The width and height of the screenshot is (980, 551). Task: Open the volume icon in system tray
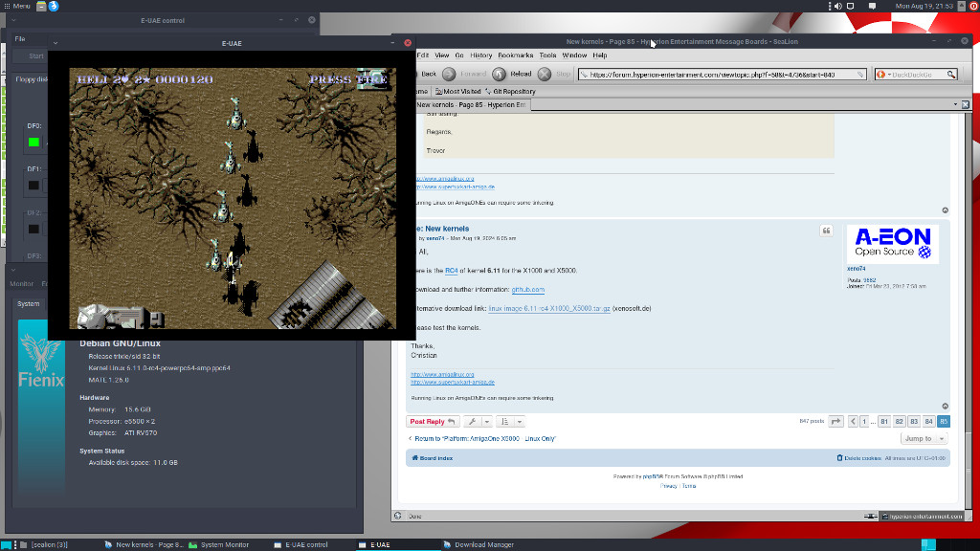(838, 7)
